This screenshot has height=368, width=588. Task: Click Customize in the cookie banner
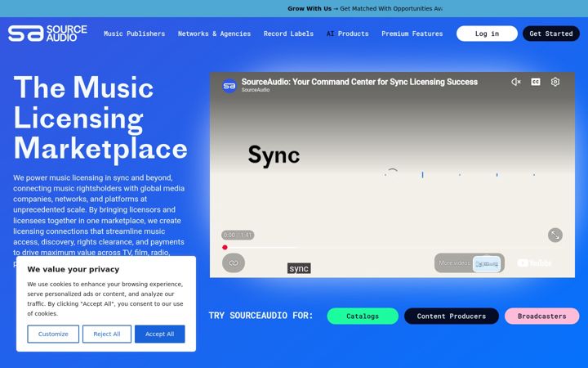coord(53,334)
